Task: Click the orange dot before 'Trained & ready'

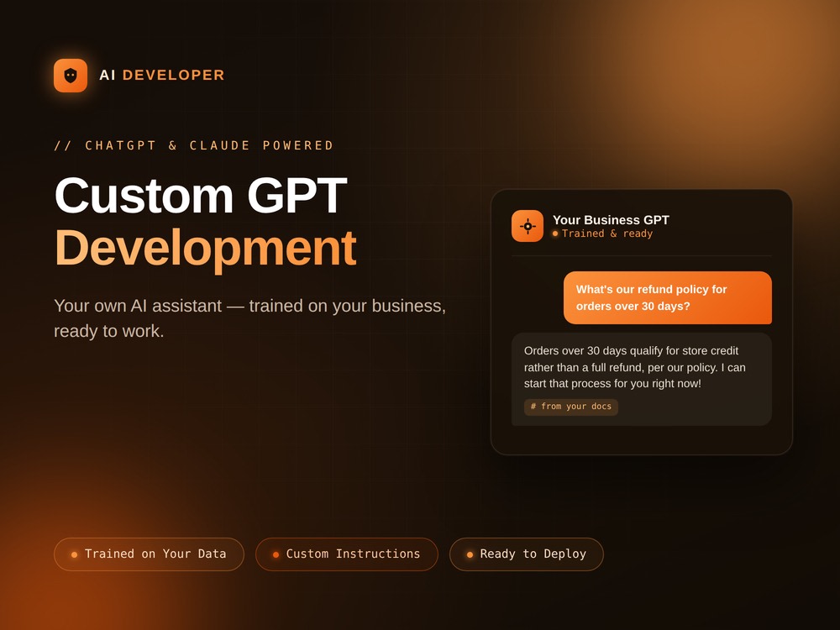Action: [555, 234]
